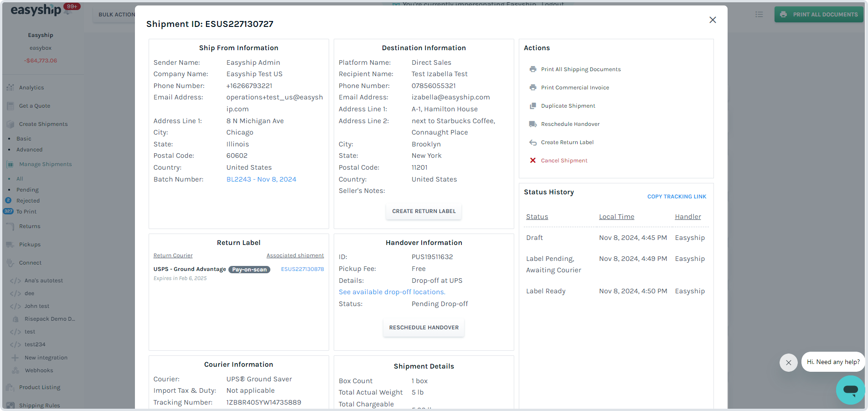Click tracking number 1ZB8R405YW14735889
The height and width of the screenshot is (411, 868).
(x=263, y=402)
